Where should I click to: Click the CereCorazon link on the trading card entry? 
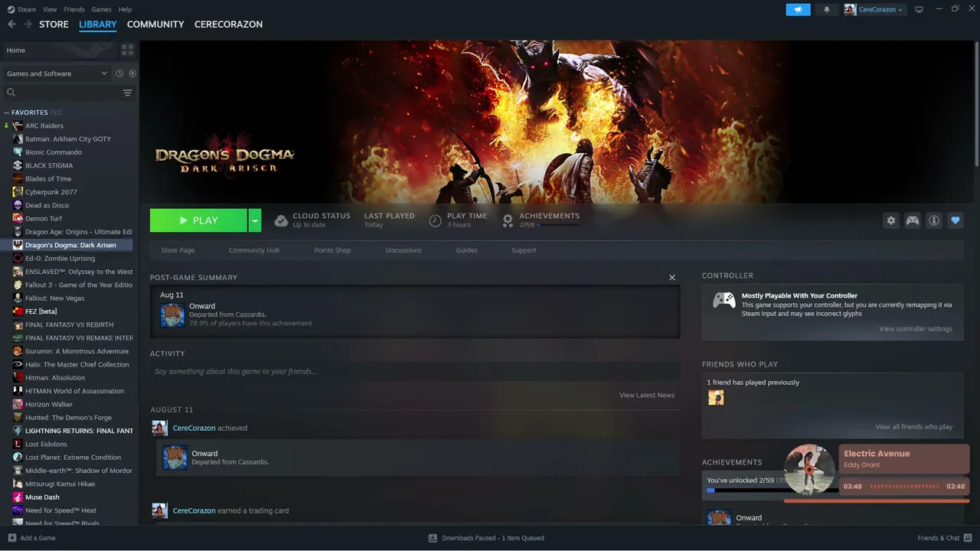(x=194, y=510)
